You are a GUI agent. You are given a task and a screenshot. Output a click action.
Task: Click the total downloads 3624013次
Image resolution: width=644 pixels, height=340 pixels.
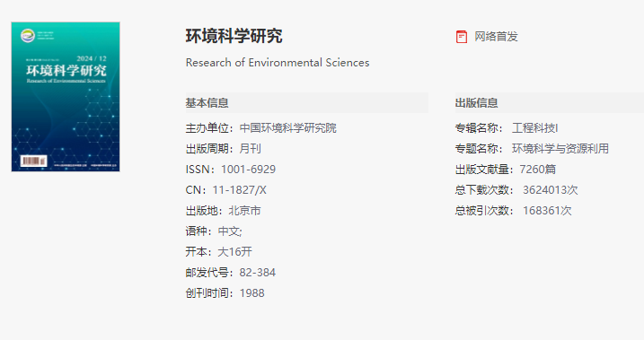[x=551, y=190]
